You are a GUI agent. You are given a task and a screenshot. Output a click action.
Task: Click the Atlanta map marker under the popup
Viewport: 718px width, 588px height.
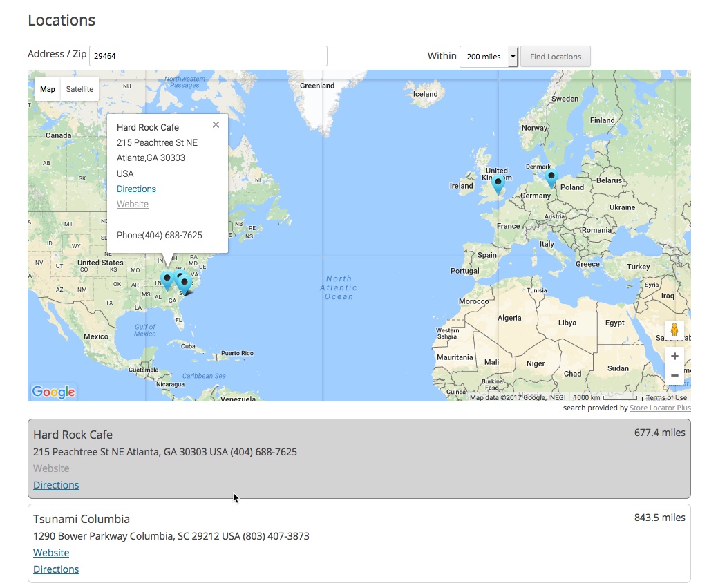[167, 281]
